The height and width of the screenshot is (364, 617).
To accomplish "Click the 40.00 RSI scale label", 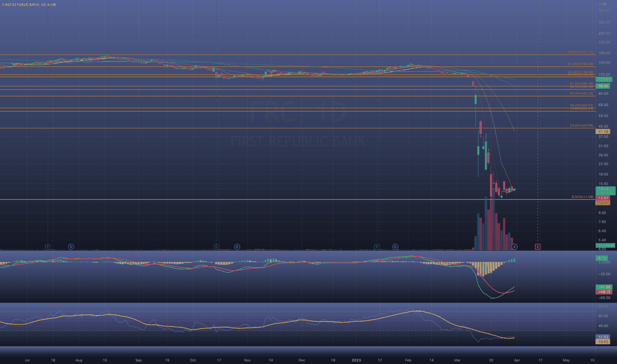I will tap(603, 326).
